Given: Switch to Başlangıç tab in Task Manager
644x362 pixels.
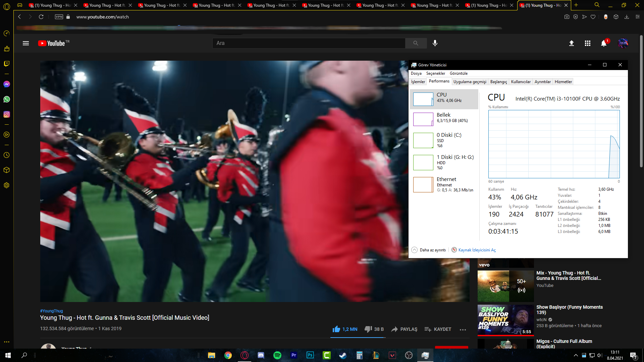Looking at the screenshot, I should [x=498, y=82].
